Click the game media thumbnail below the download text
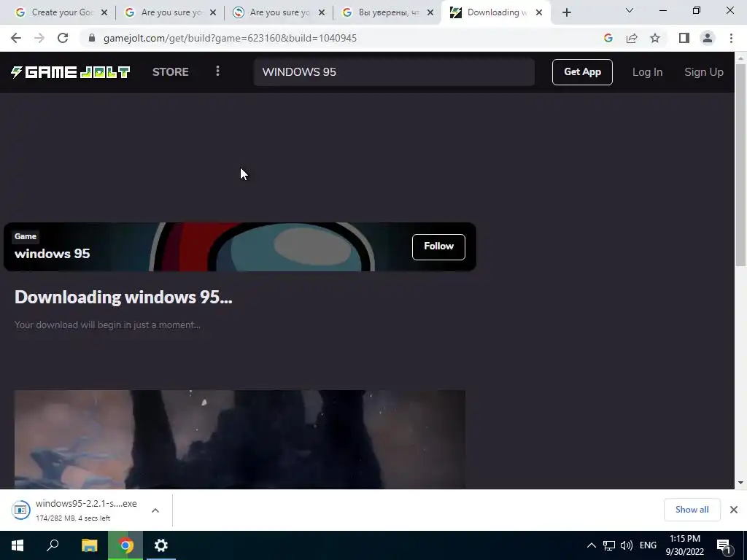This screenshot has width=747, height=560. (x=239, y=439)
